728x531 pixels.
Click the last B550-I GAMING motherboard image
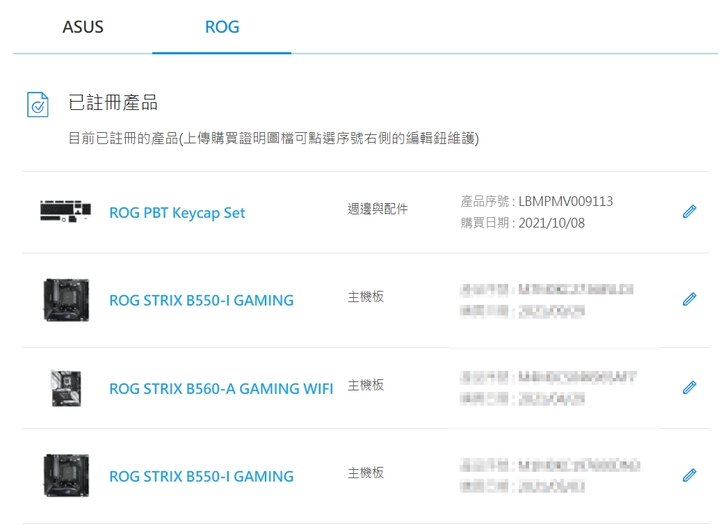pyautogui.click(x=66, y=475)
